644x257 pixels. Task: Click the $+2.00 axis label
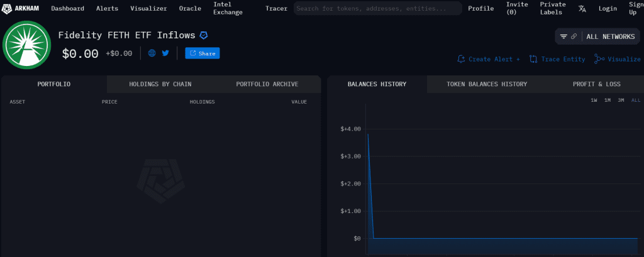(x=350, y=183)
